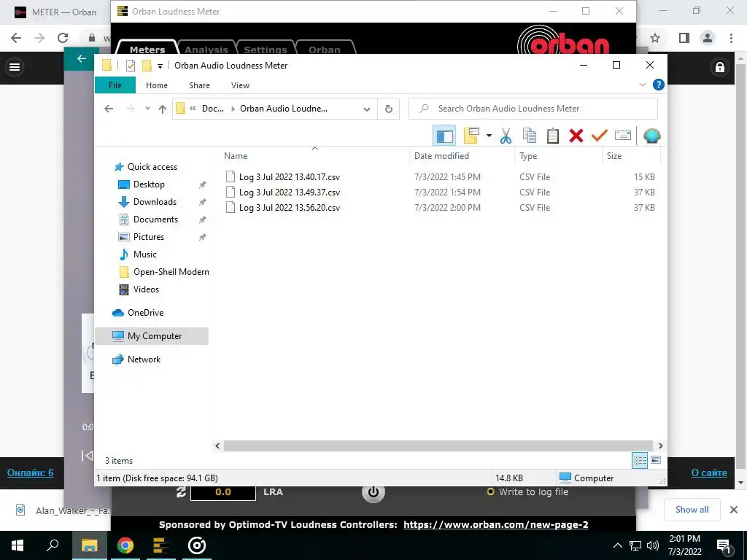Go back in File Explorer

[109, 109]
